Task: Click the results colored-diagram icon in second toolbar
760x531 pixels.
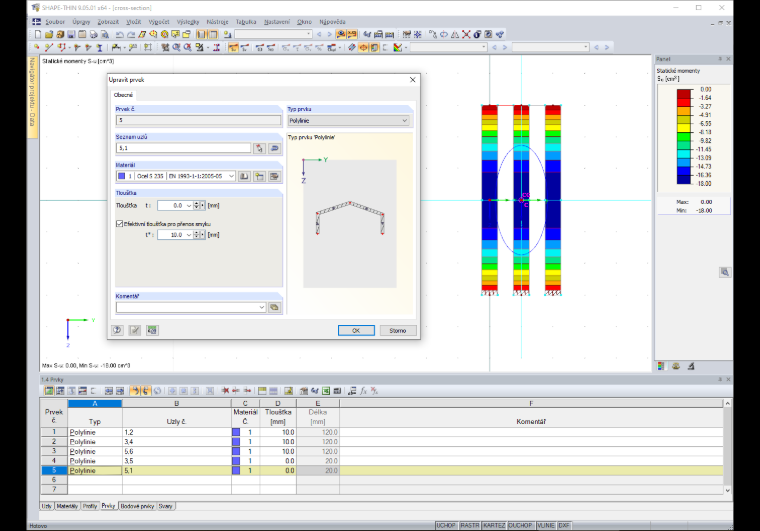Action: coord(397,47)
